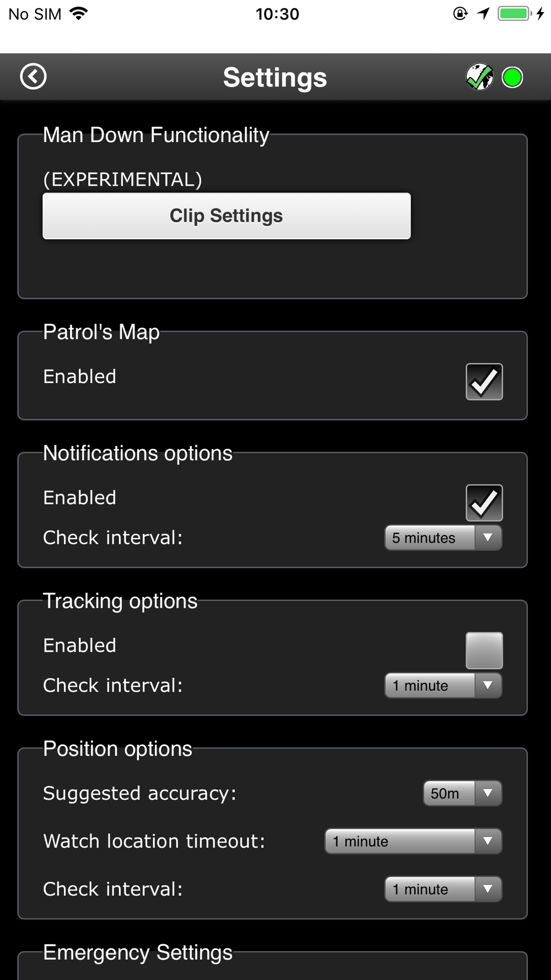Tap the battery icon in status bar
This screenshot has width=551, height=980.
pos(515,14)
